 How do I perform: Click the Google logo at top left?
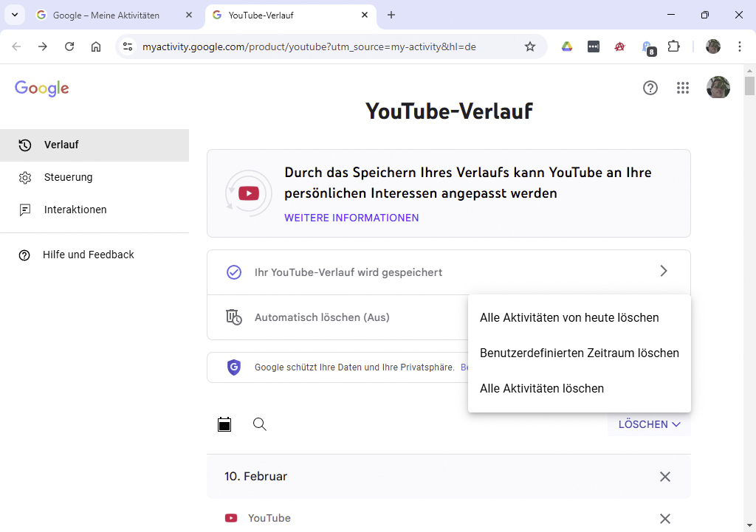coord(41,88)
